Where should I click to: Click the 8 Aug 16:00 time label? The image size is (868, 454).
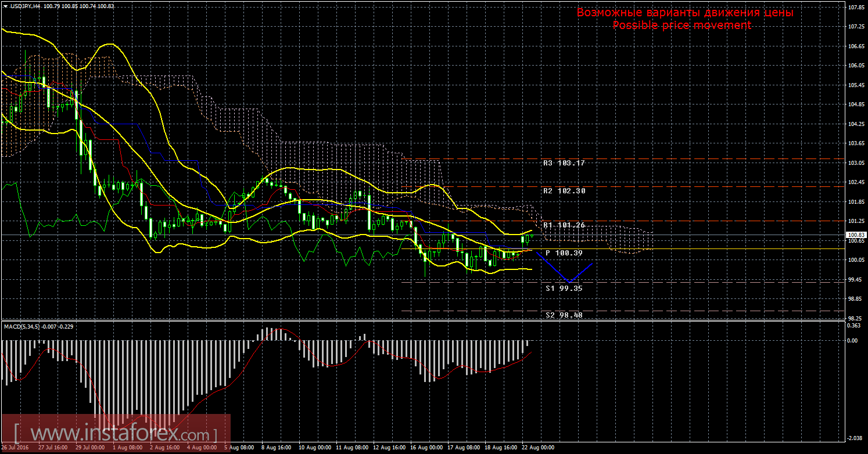(275, 448)
